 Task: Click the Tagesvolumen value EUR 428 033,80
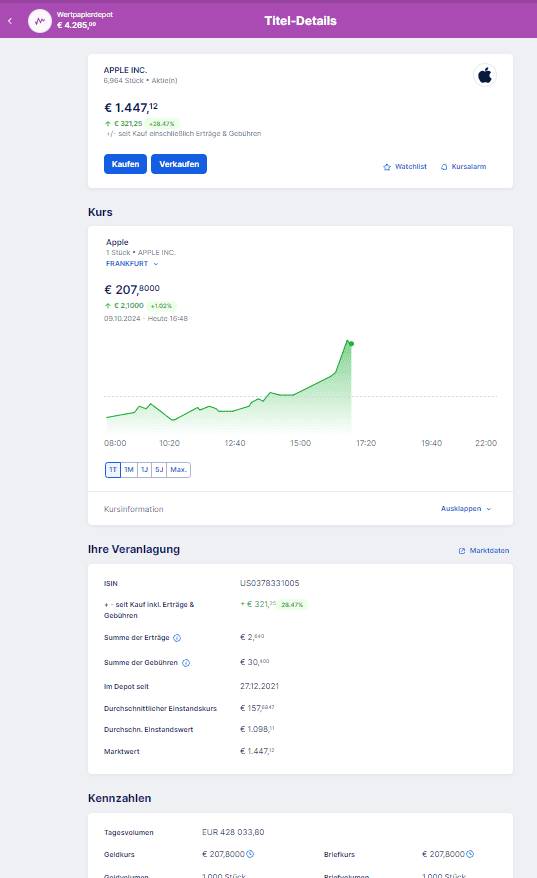point(233,832)
